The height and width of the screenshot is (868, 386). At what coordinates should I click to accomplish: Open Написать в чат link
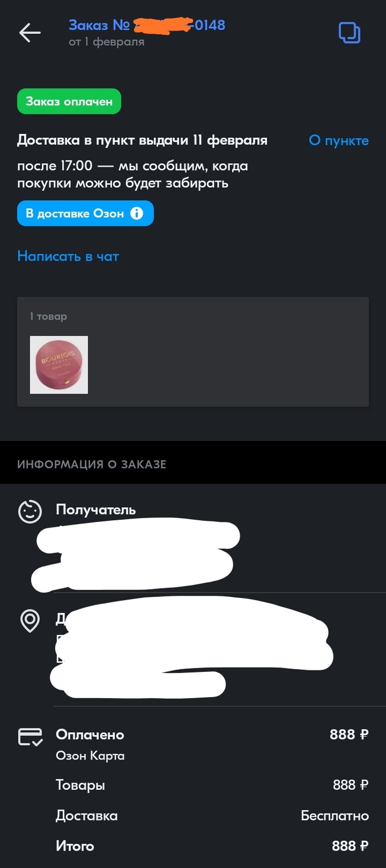68,256
